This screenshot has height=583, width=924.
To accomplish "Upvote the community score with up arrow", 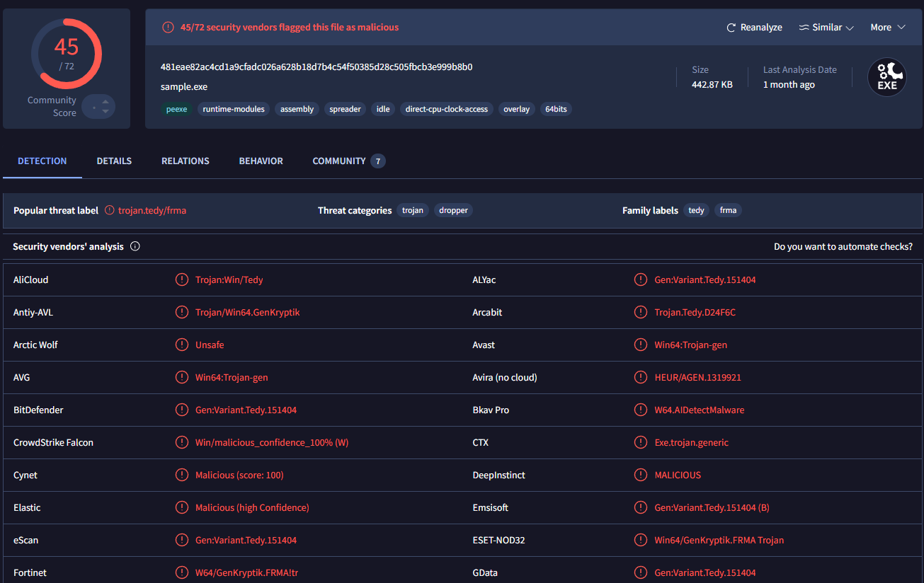I will (105, 101).
